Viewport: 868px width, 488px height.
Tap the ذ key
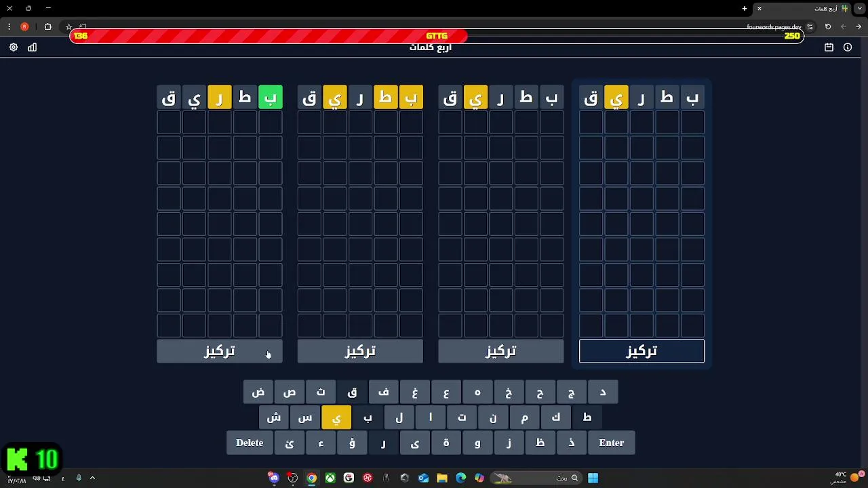[x=572, y=443]
